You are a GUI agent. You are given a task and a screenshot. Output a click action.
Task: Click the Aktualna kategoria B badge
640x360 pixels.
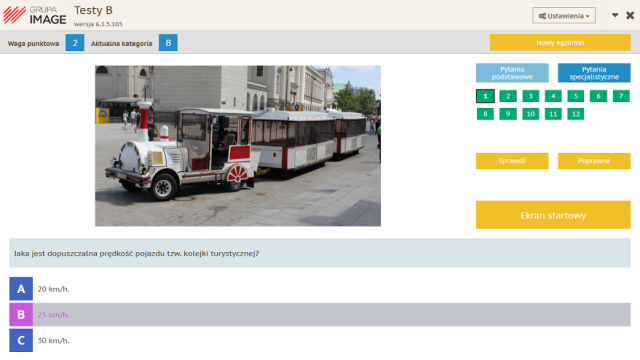point(168,42)
